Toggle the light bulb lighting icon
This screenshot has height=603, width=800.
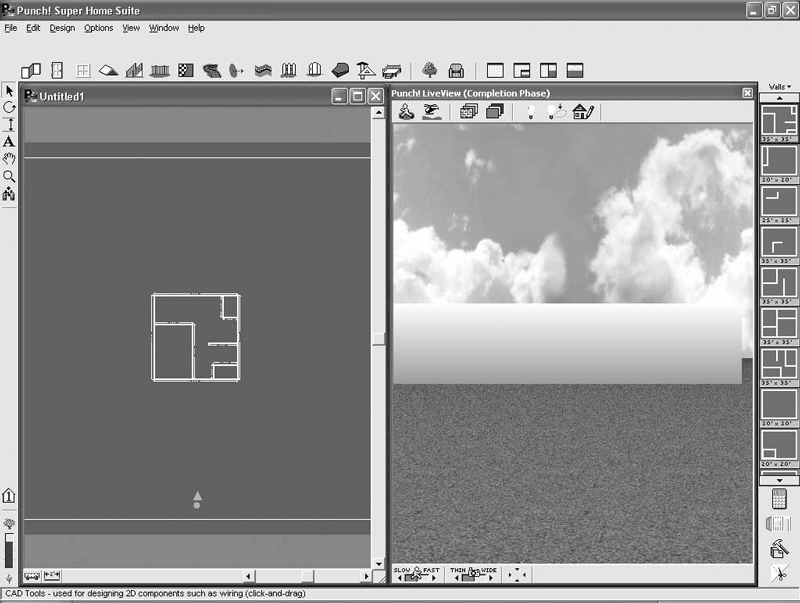tap(531, 111)
